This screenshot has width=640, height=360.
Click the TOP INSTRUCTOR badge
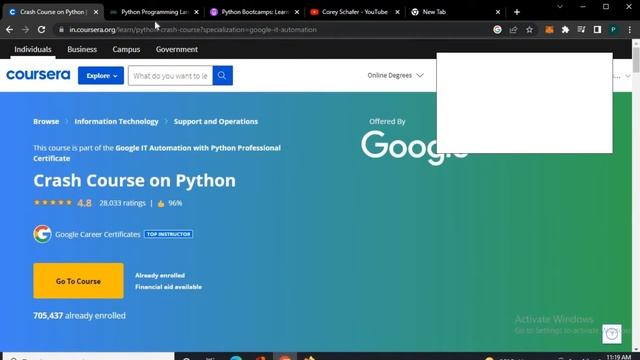pos(169,234)
